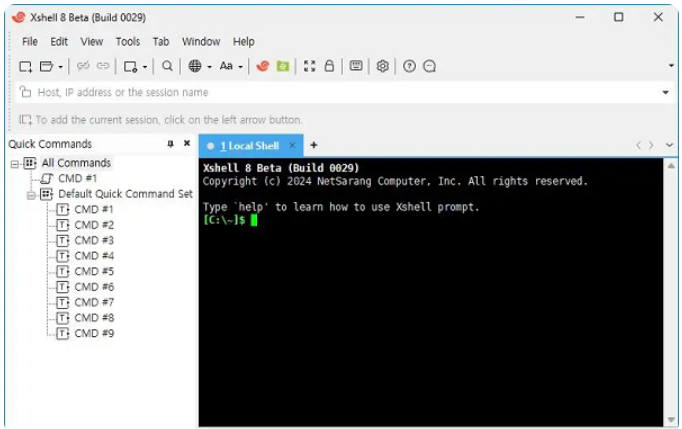The height and width of the screenshot is (429, 682).
Task: Select CMD #9 in the command set
Action: (94, 333)
